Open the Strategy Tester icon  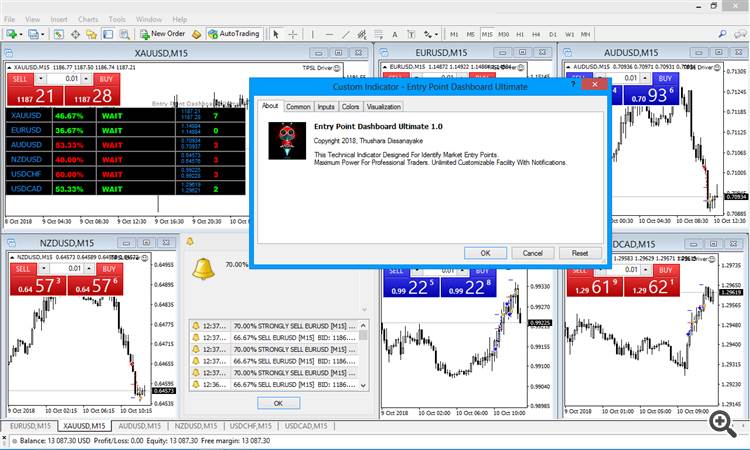(x=124, y=34)
